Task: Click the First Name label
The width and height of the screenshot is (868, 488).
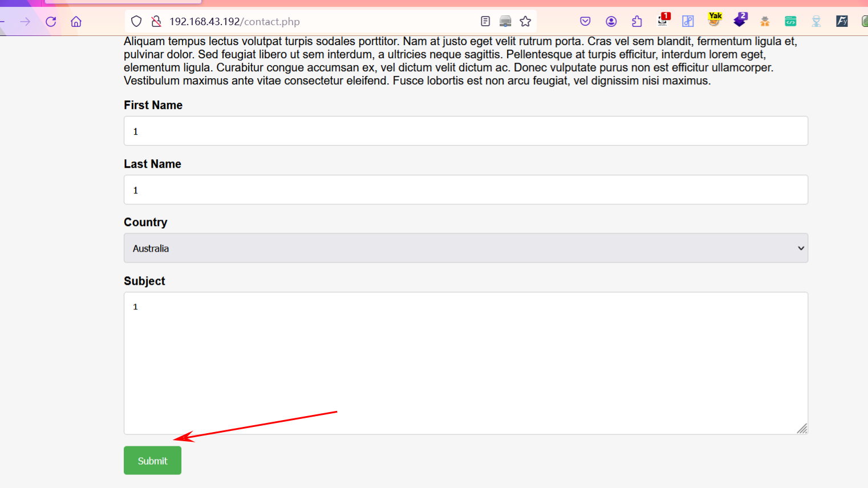Action: pos(153,105)
